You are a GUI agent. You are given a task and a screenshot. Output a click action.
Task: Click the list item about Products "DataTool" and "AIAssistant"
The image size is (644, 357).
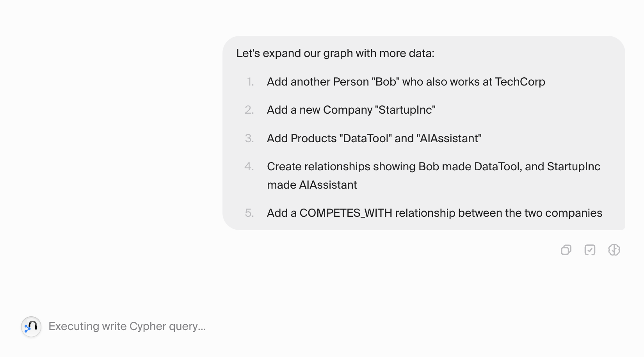tap(374, 138)
